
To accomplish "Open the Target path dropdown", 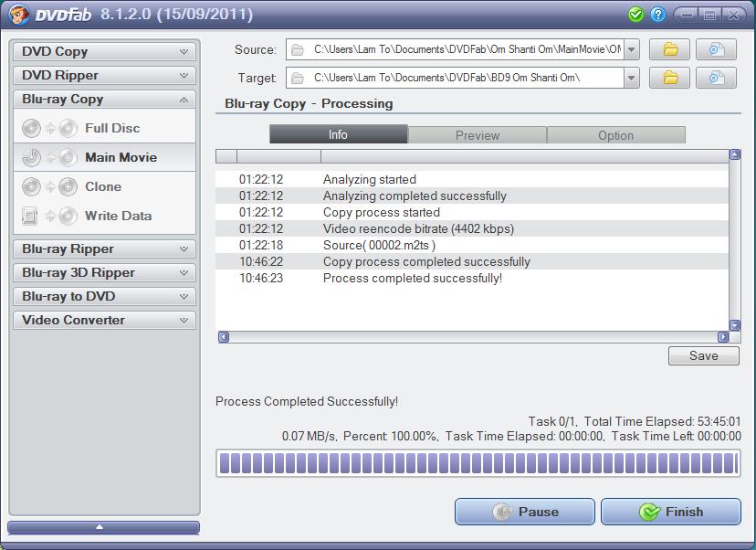I will click(x=632, y=78).
